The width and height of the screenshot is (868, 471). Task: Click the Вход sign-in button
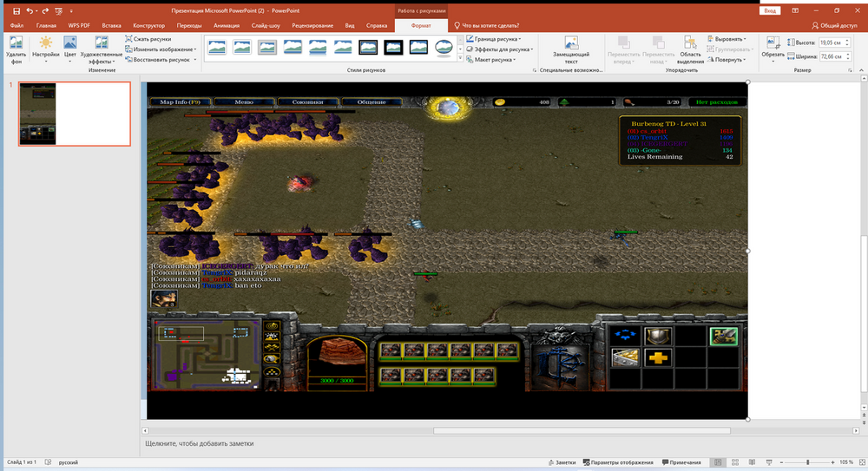coord(769,10)
